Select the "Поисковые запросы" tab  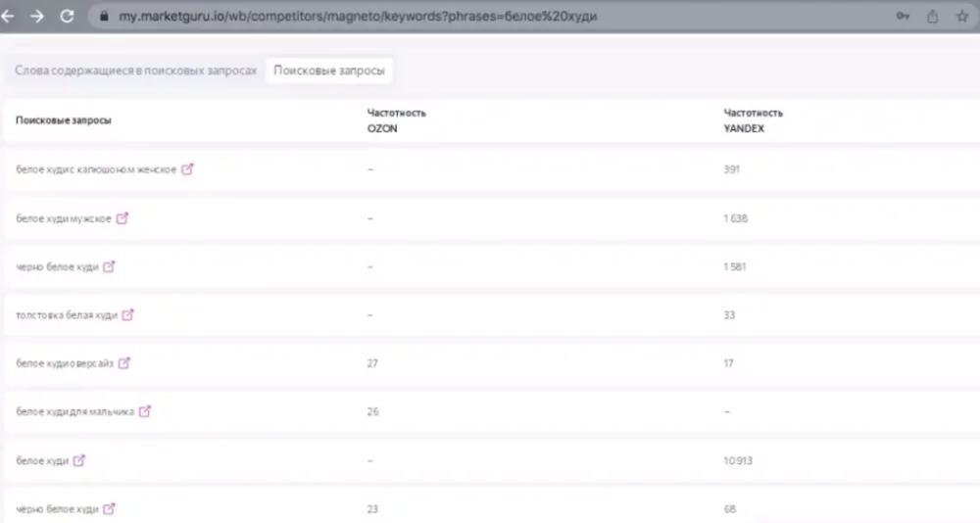[x=328, y=71]
